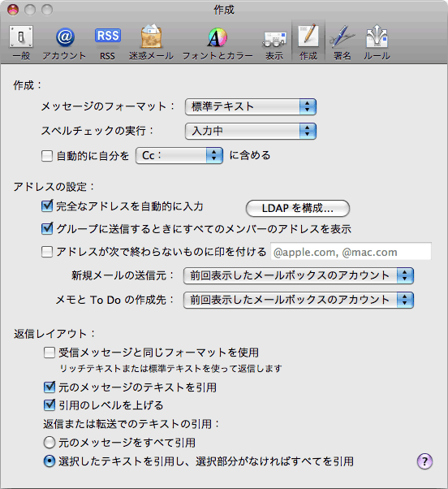Enable 受信メッセージと同じフォーマットを使用 checkbox
The width and height of the screenshot is (448, 489).
[x=50, y=353]
